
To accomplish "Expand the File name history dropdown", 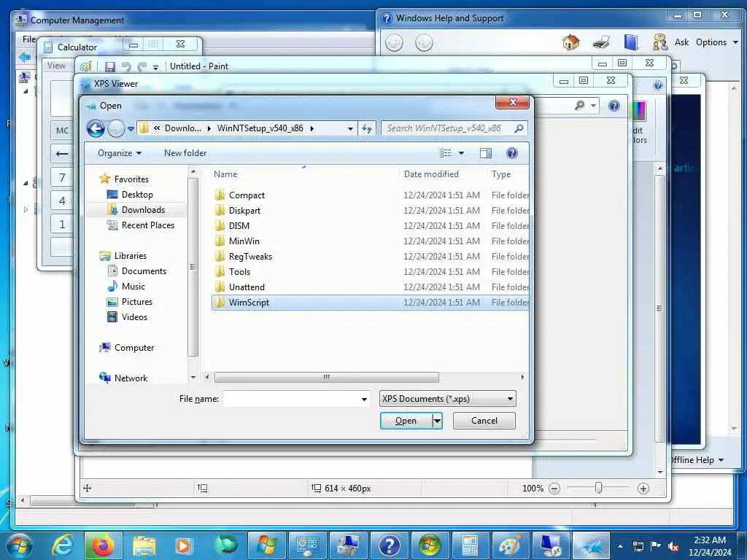I will (x=365, y=399).
